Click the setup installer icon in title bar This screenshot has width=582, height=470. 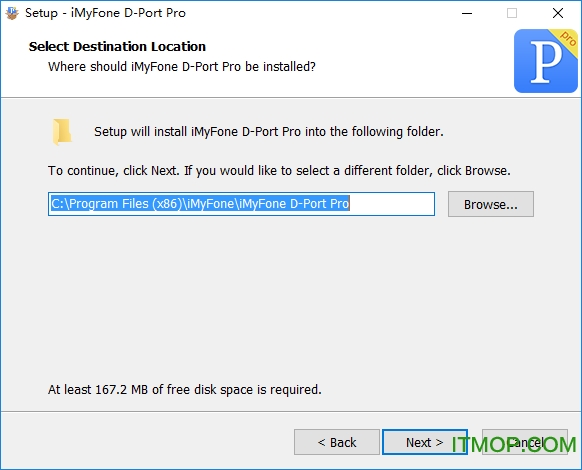(x=12, y=13)
